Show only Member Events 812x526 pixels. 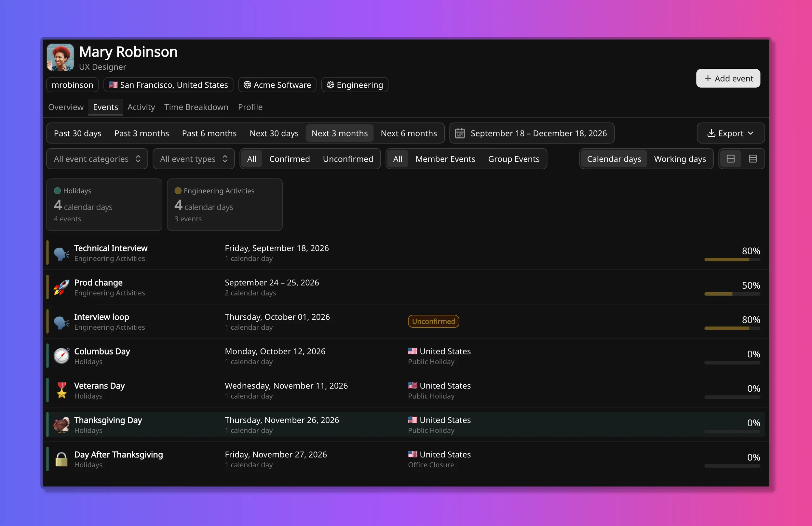click(445, 159)
